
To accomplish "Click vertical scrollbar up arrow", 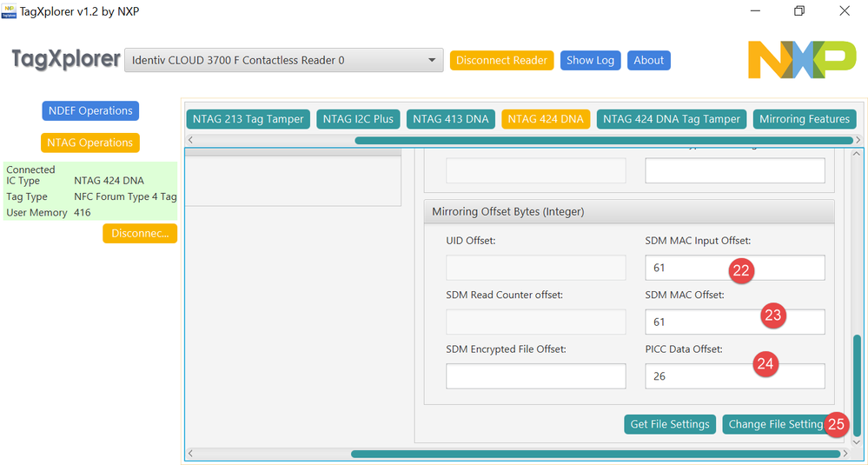I will (857, 154).
